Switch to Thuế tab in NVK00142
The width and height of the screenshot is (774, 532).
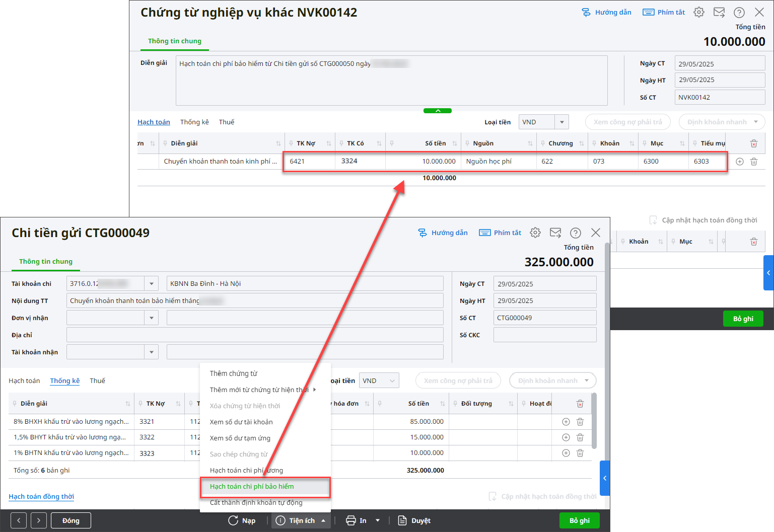227,122
